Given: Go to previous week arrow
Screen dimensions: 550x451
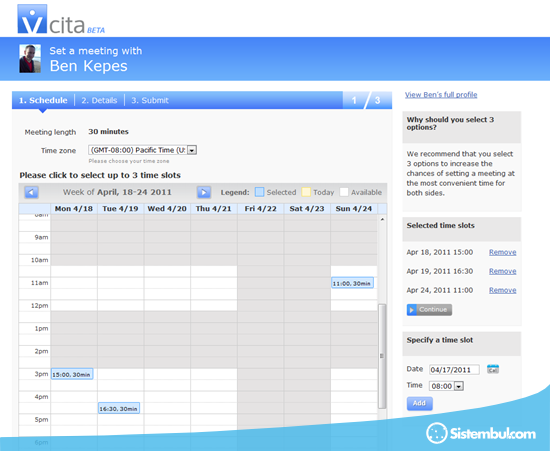Looking at the screenshot, I should 31,192.
